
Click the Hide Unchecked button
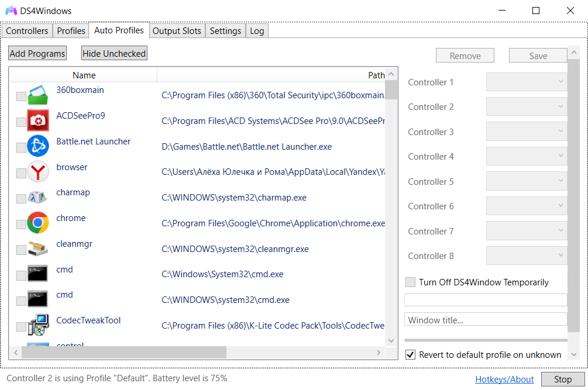(114, 54)
